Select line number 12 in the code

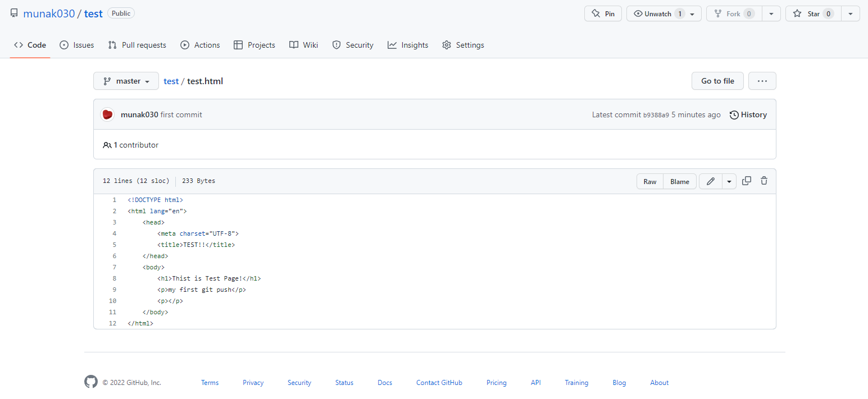point(112,323)
